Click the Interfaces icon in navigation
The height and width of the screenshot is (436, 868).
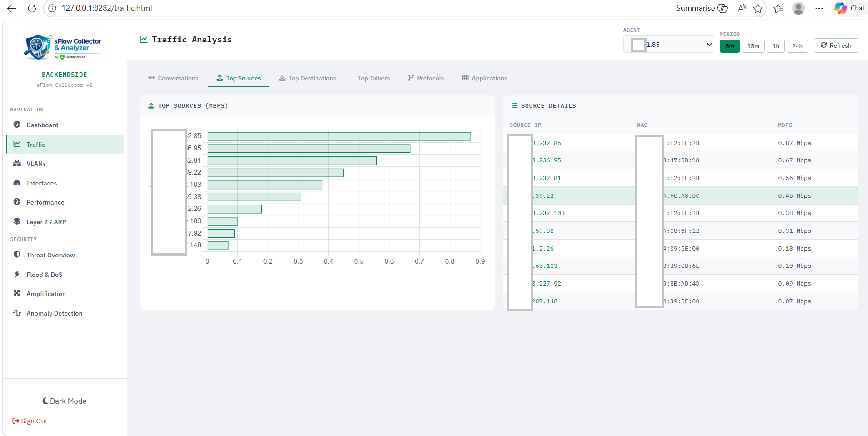coord(17,183)
